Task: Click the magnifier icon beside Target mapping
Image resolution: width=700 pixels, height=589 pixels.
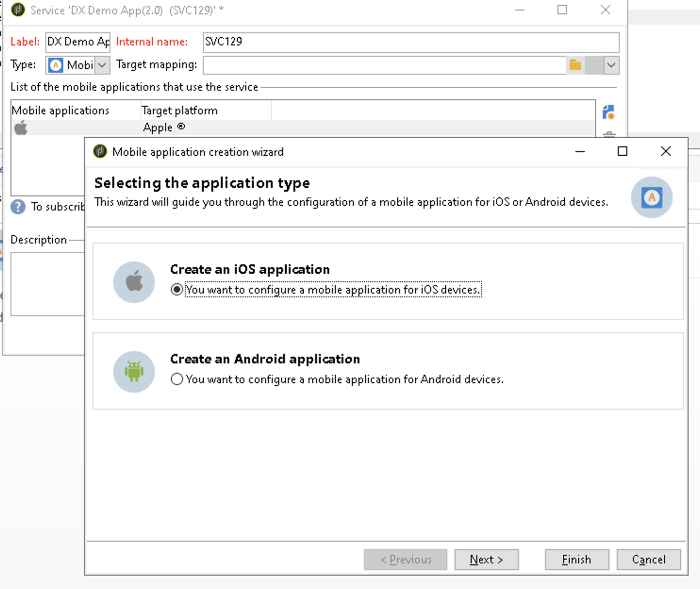Action: [594, 65]
